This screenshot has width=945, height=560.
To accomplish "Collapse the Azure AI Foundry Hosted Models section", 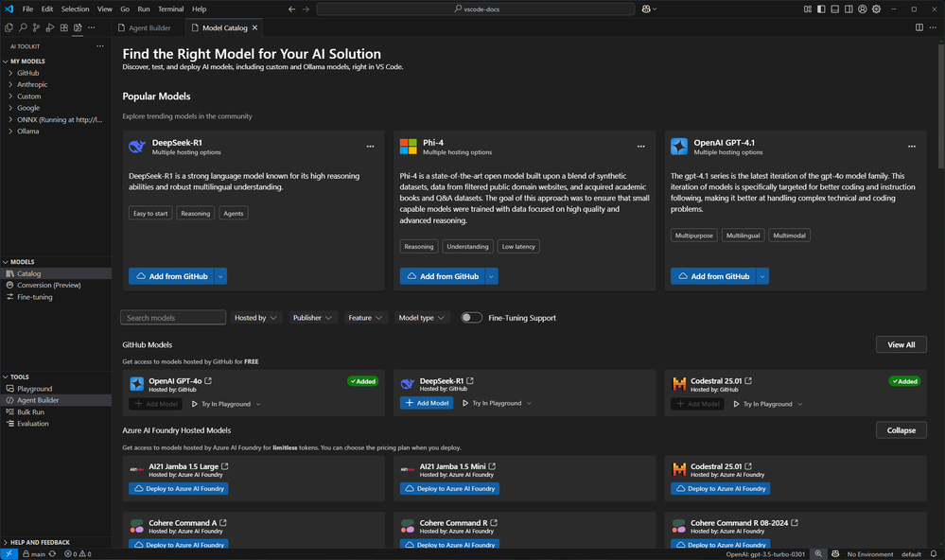I will point(901,430).
